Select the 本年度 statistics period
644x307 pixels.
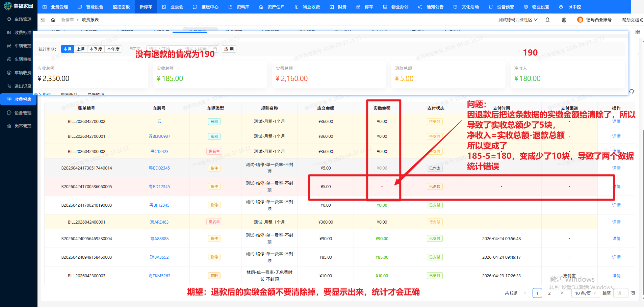click(x=113, y=49)
